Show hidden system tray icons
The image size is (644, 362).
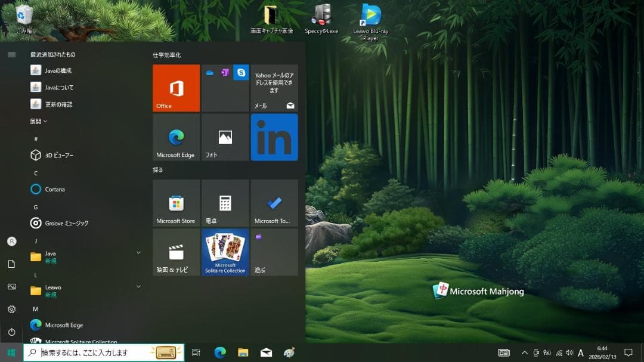tap(524, 352)
